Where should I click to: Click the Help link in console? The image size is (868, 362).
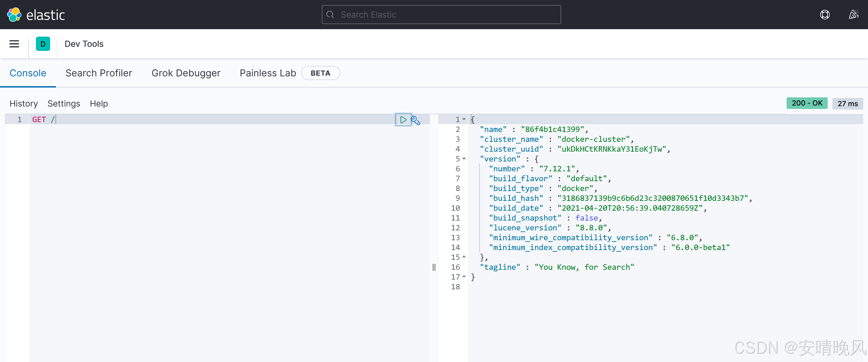coord(99,103)
